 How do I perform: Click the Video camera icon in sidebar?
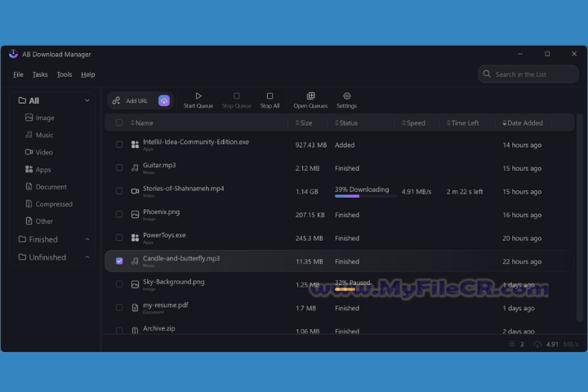(29, 152)
